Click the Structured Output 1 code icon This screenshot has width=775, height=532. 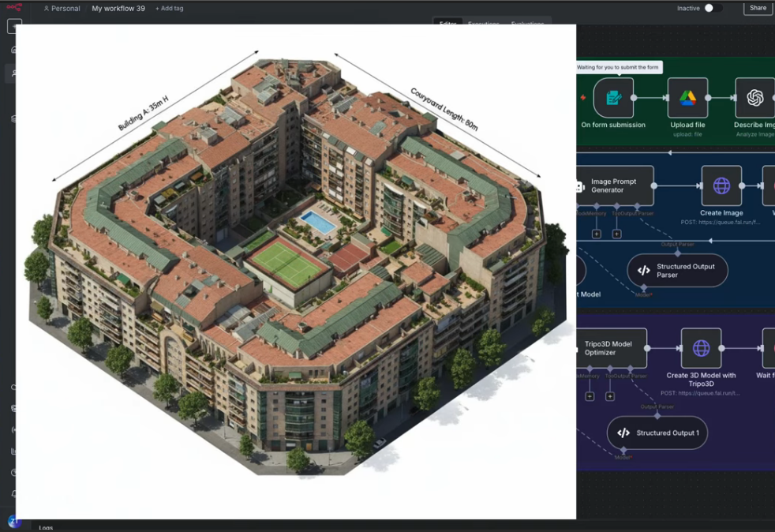[x=623, y=433]
